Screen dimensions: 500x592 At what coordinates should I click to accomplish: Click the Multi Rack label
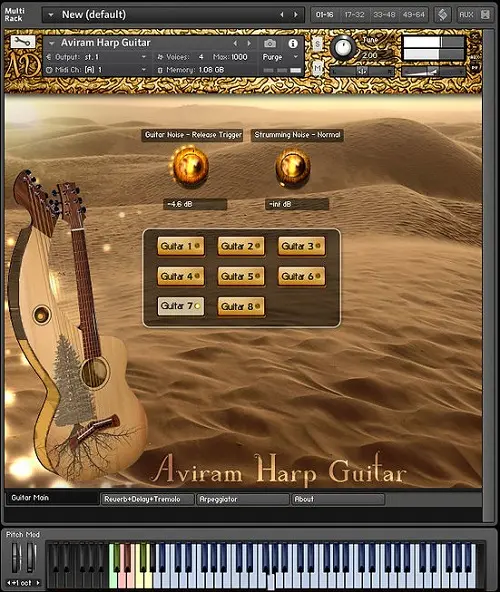tap(14, 15)
